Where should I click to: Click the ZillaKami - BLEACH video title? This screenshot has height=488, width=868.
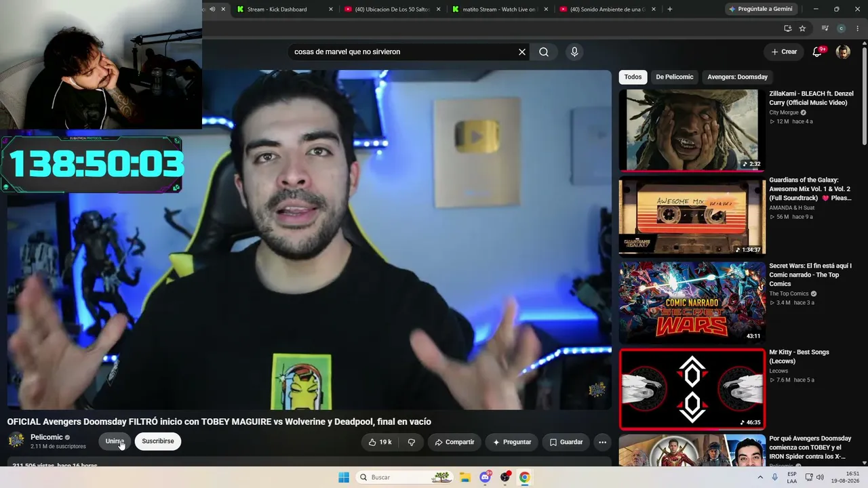tap(811, 98)
